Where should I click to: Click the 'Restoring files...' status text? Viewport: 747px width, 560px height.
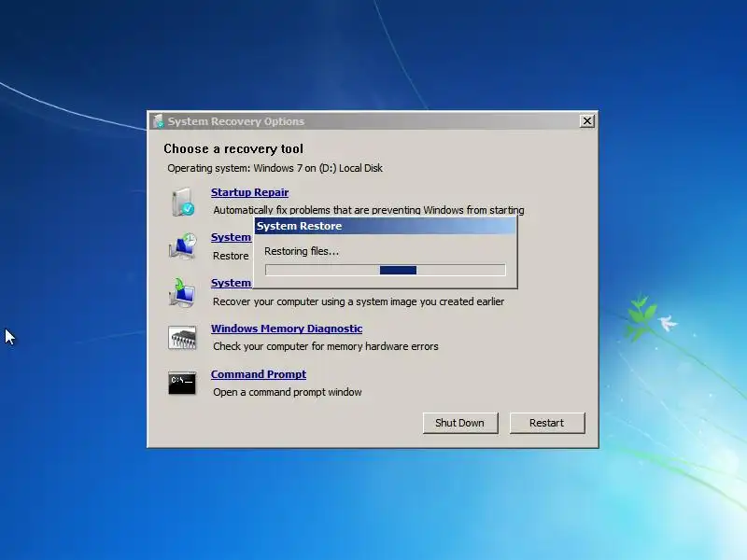click(x=302, y=251)
